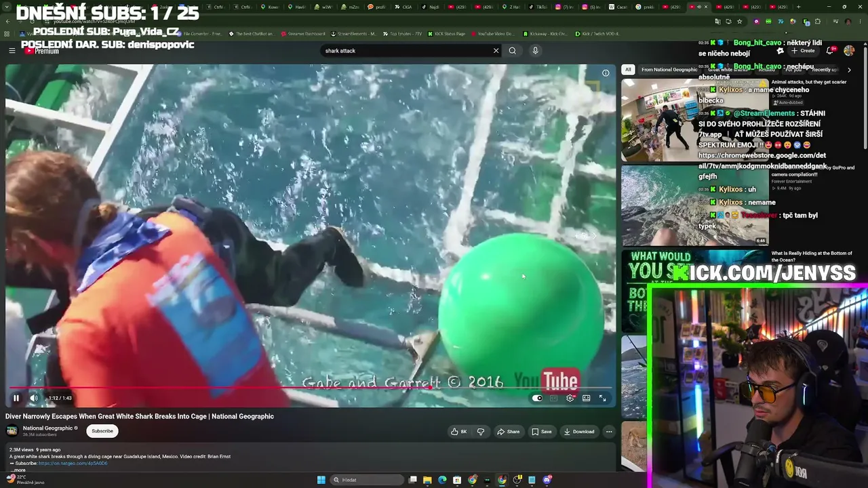Launch Microsoft Edge from the taskbar
Image resolution: width=868 pixels, height=488 pixels.
[442, 480]
